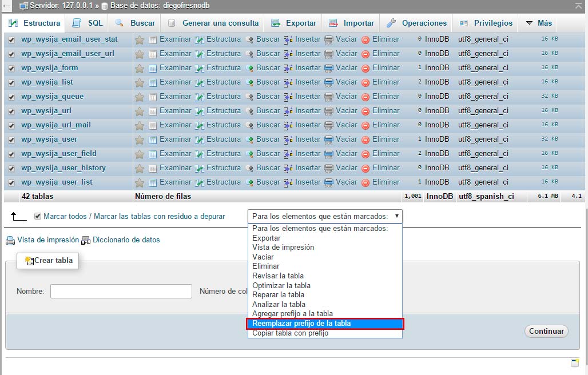Select Reemplazar prefijo de la tabla option
This screenshot has height=375, width=588.
tap(300, 323)
